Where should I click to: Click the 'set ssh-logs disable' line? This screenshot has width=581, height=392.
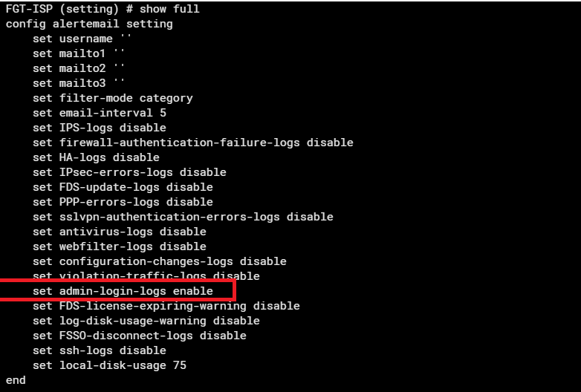[99, 350]
